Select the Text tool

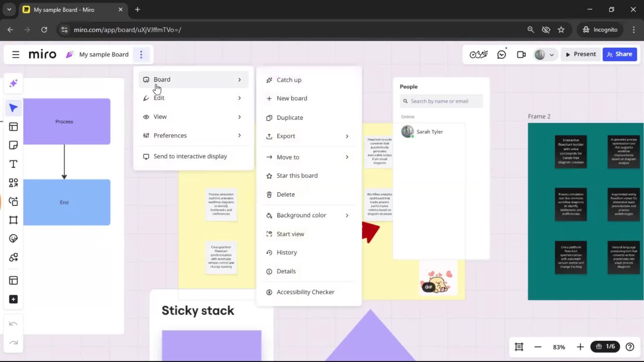click(x=13, y=164)
